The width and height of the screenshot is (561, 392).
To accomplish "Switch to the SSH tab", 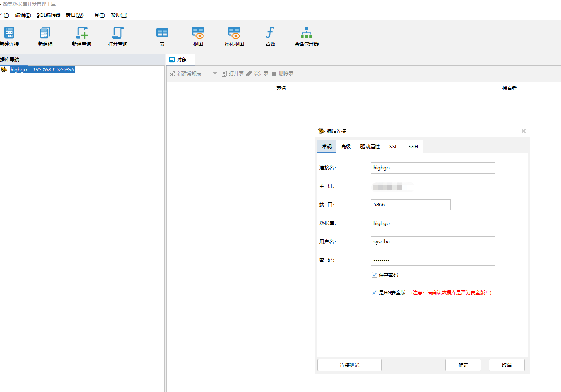I will [x=413, y=146].
